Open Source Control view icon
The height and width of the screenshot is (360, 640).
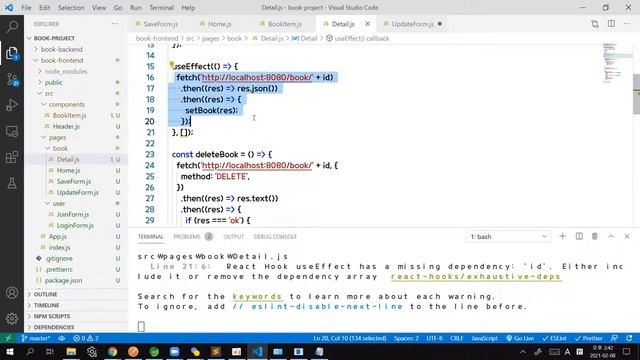click(12, 79)
